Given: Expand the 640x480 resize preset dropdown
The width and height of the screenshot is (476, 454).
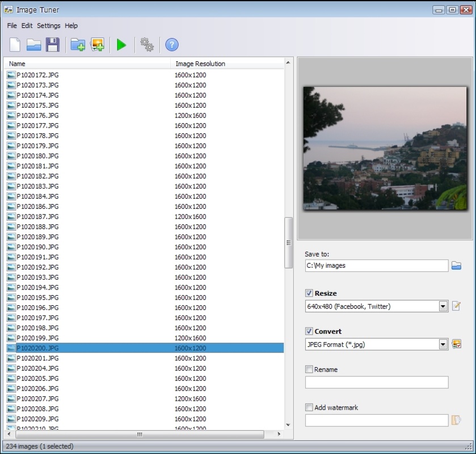Looking at the screenshot, I should 443,306.
